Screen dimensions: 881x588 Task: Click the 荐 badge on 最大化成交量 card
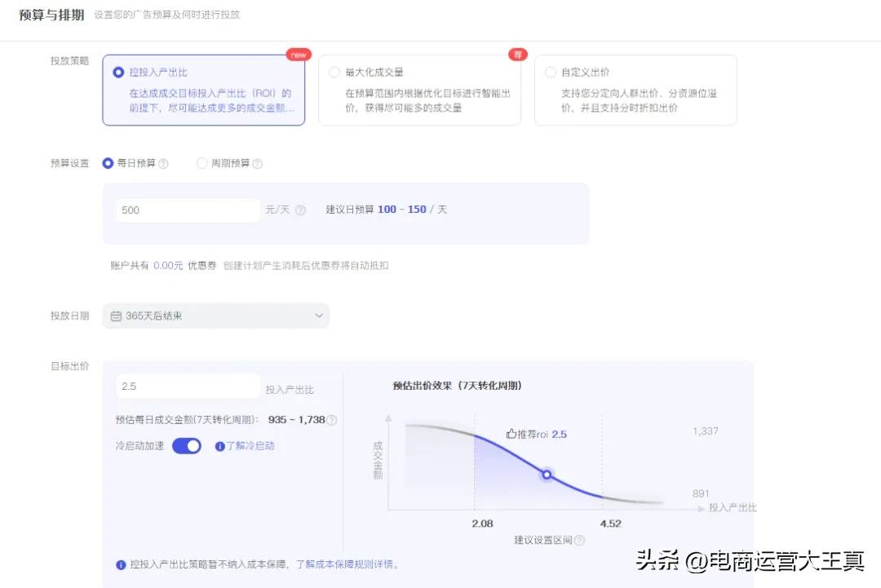point(517,55)
